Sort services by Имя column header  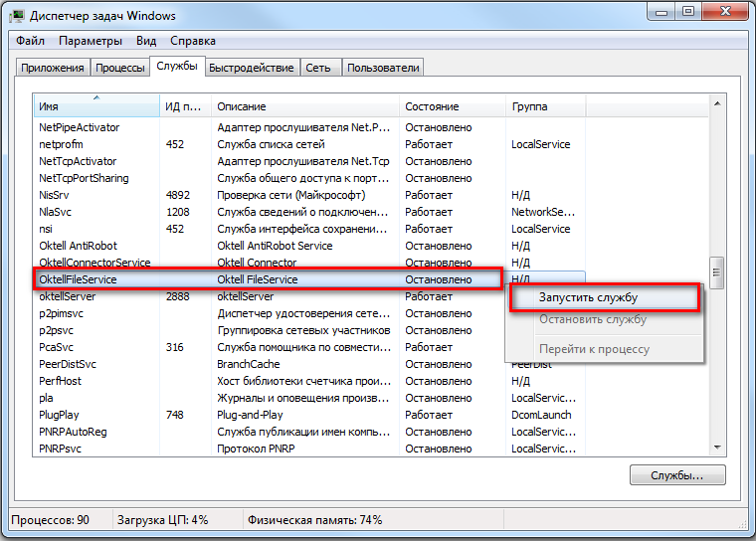(95, 106)
